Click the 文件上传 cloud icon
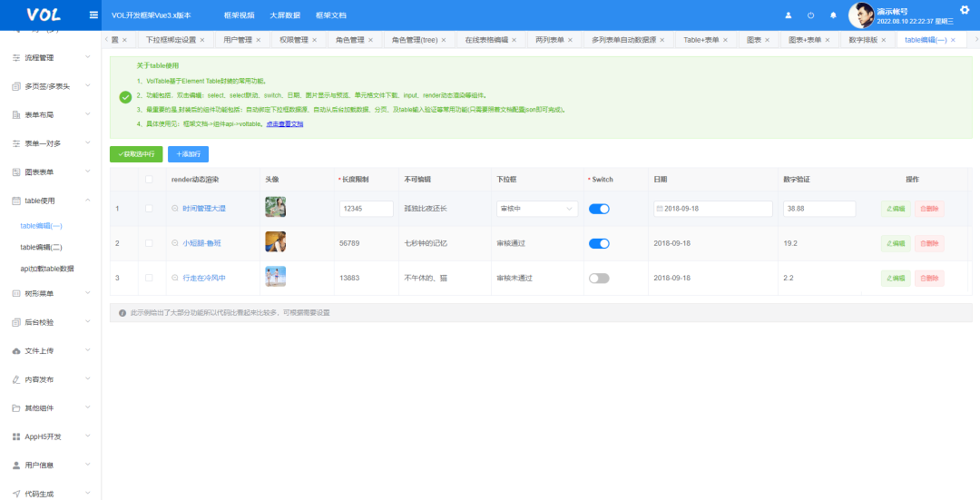Viewport: 980px width, 500px height. 16,351
